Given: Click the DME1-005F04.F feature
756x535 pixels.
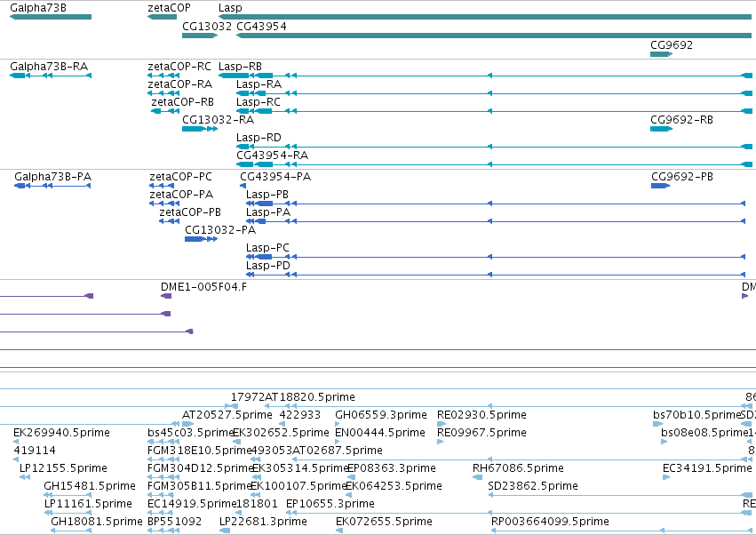Looking at the screenshot, I should pos(166,296).
